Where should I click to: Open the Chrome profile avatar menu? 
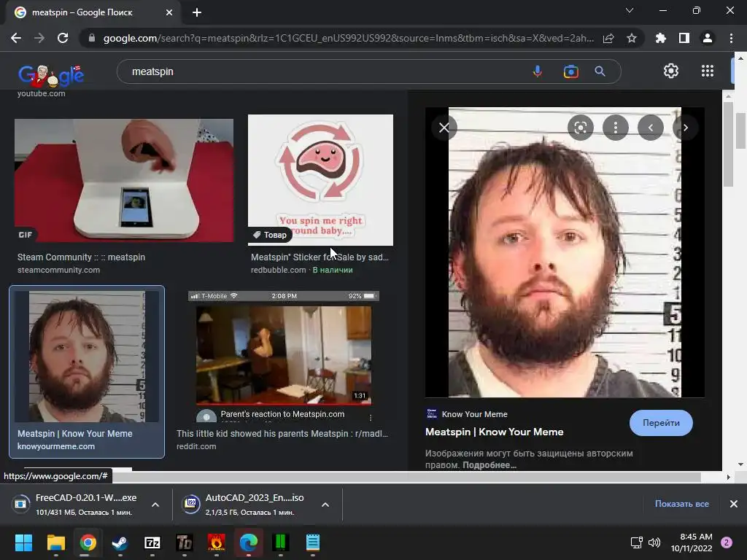[708, 38]
